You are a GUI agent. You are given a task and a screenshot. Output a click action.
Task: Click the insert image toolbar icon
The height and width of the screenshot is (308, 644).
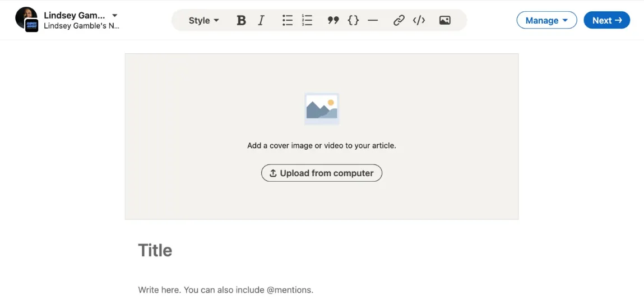point(444,21)
